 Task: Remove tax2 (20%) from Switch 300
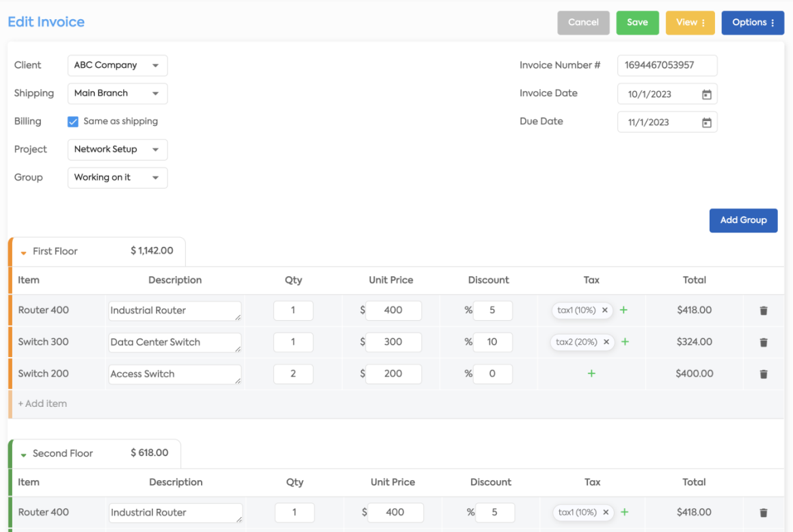(x=606, y=342)
